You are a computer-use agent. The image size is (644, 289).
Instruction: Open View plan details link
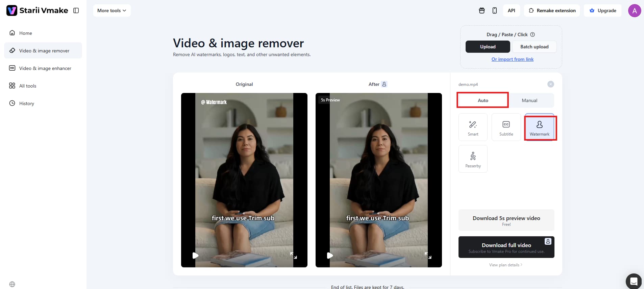coord(506,265)
